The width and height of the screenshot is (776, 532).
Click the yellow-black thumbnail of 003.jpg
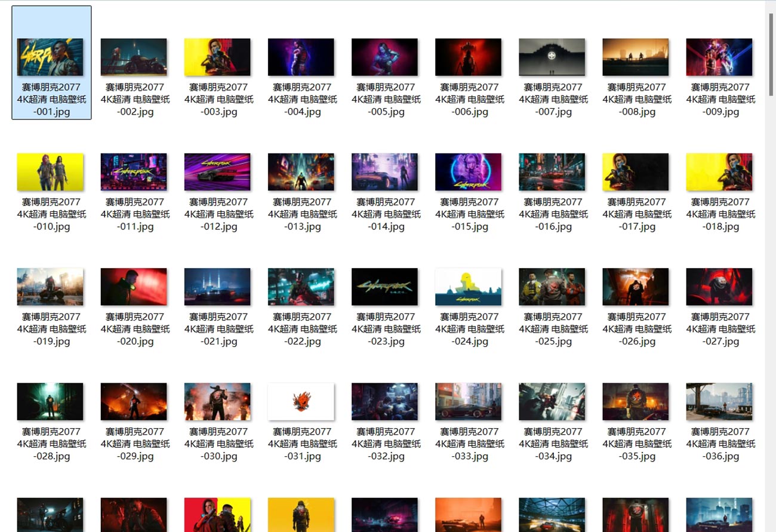point(217,57)
